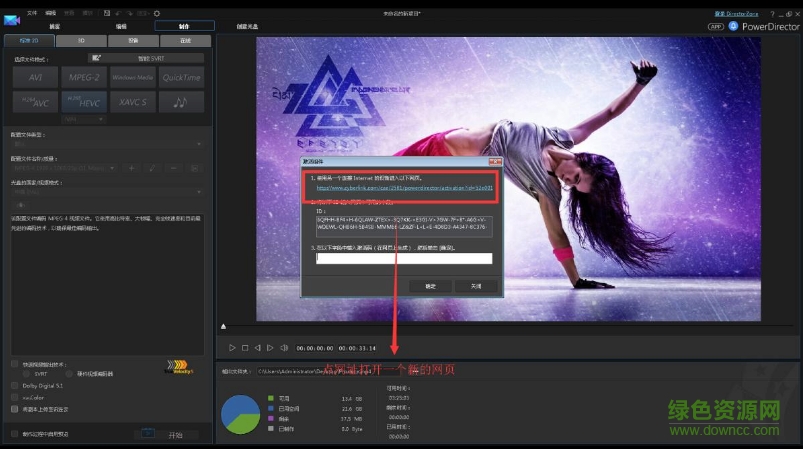The width and height of the screenshot is (803, 449).
Task: Select the audio music-note format
Action: click(181, 102)
